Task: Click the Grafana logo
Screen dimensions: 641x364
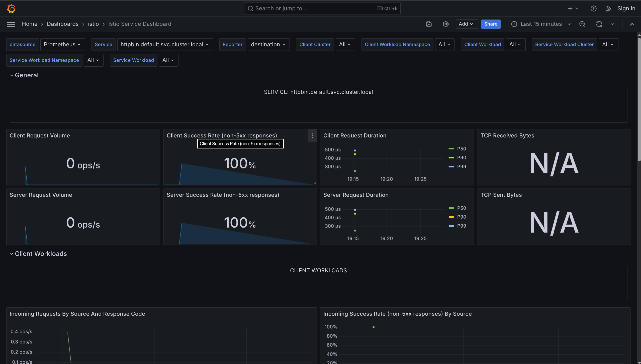Action: (11, 8)
